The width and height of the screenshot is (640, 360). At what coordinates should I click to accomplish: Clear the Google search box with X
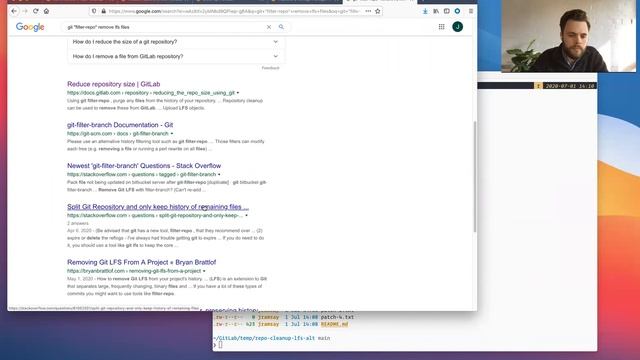pos(269,27)
